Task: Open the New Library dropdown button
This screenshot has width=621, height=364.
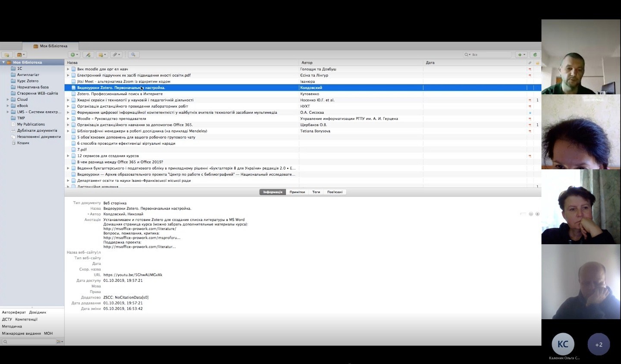Action: click(21, 55)
